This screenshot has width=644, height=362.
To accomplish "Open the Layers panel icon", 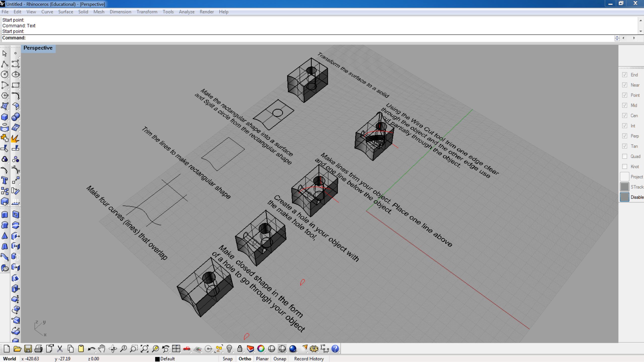I will click(x=250, y=349).
